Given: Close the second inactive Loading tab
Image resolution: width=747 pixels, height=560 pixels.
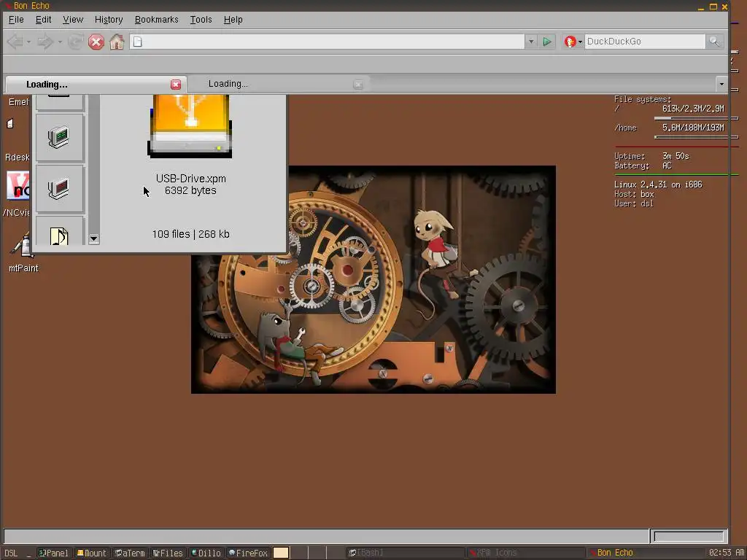Looking at the screenshot, I should point(358,85).
